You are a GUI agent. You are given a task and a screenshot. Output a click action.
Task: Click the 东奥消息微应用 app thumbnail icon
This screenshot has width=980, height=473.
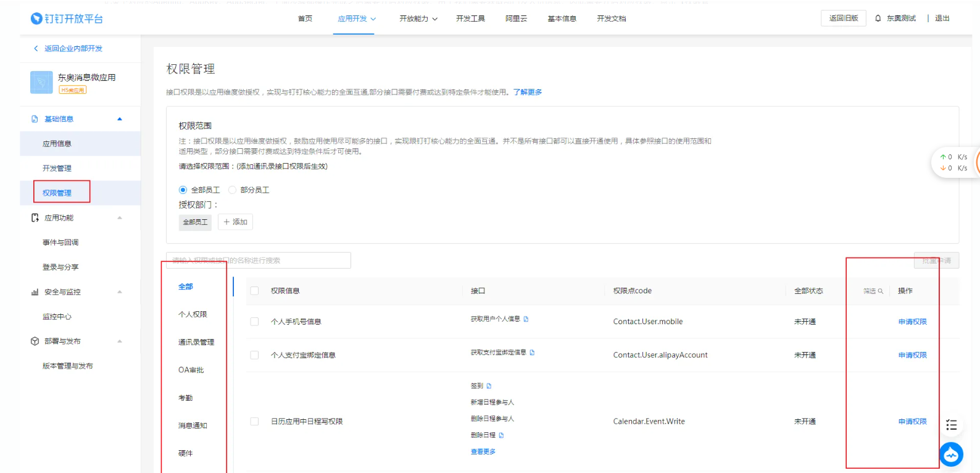pos(41,82)
